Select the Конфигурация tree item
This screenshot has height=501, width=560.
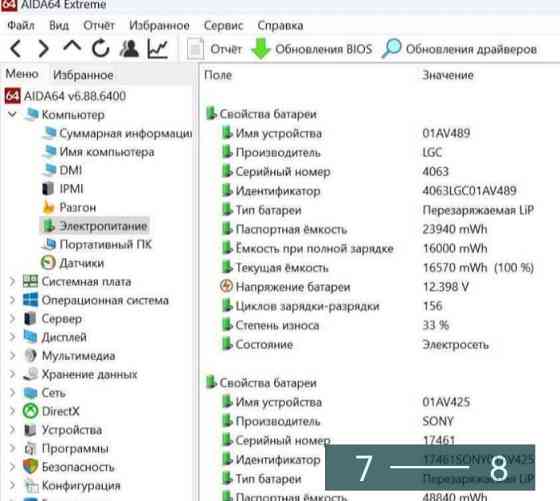(81, 486)
